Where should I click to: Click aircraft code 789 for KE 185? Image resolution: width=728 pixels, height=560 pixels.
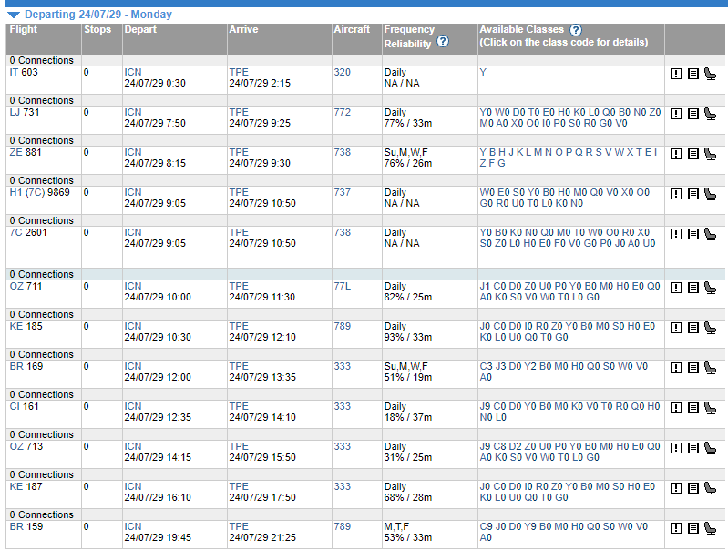point(343,326)
